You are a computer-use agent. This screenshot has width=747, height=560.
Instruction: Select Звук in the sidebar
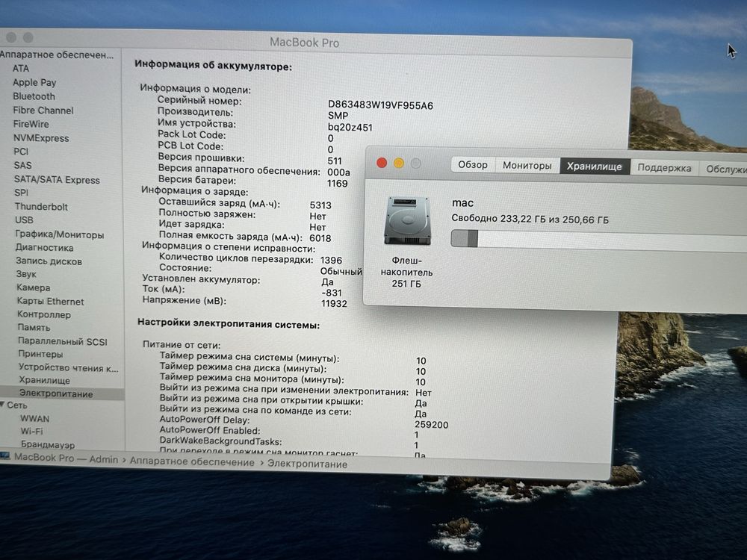click(26, 274)
